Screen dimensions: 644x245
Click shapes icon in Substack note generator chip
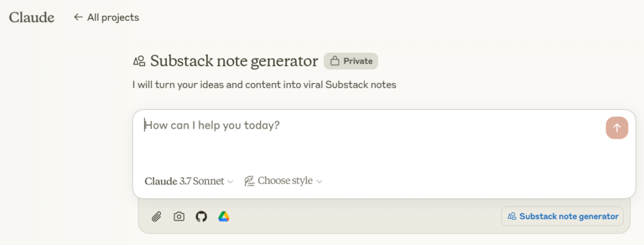click(512, 216)
